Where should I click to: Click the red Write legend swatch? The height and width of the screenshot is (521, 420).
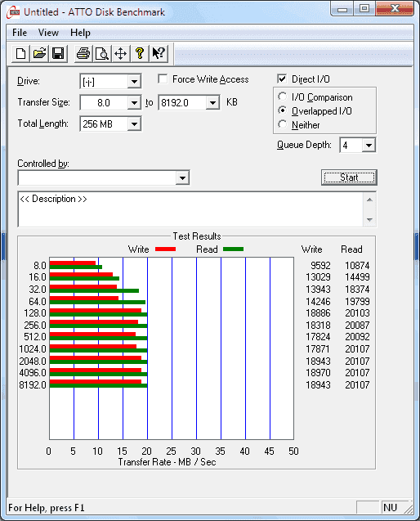coord(165,249)
